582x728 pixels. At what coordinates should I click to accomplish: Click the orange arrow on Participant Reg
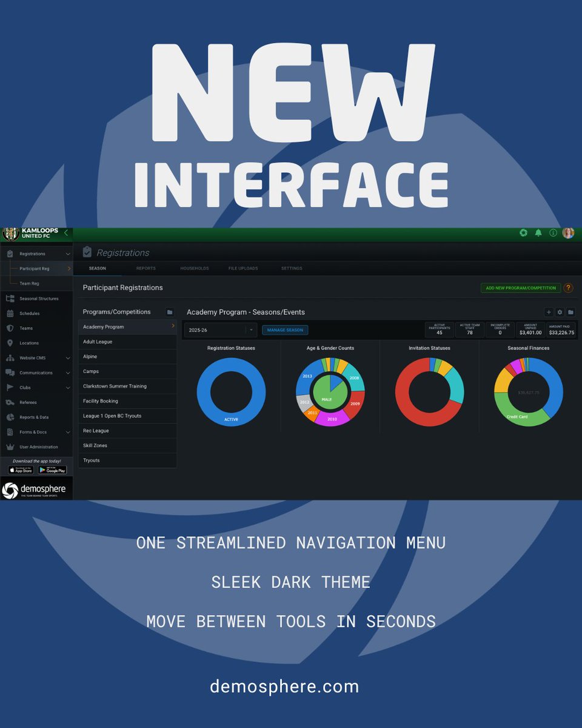click(x=69, y=268)
